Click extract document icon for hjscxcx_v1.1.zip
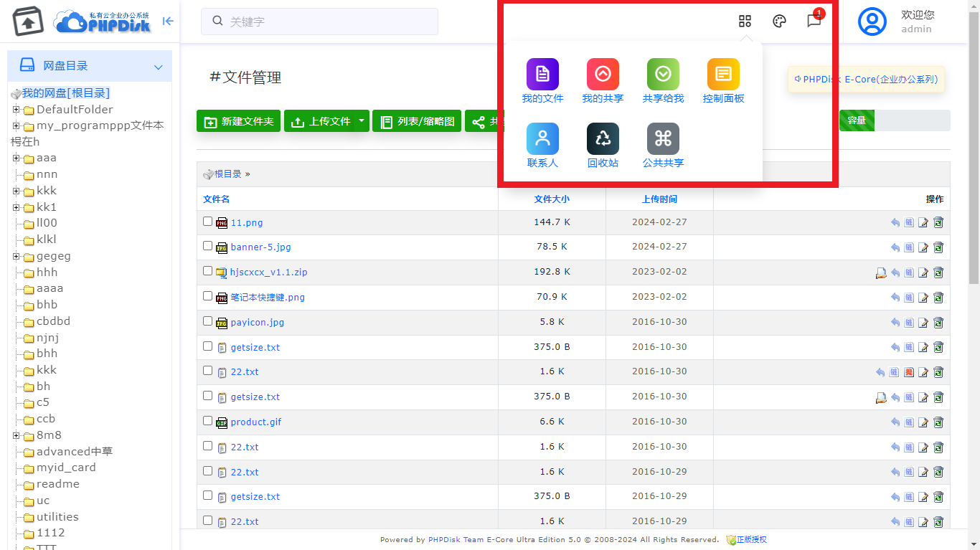Image resolution: width=980 pixels, height=550 pixels. coord(881,272)
